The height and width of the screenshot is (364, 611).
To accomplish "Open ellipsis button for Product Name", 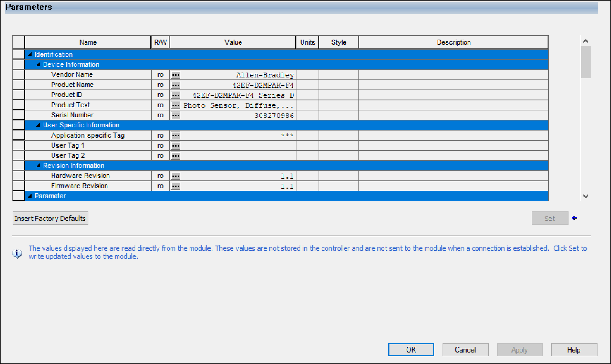I will 176,85.
